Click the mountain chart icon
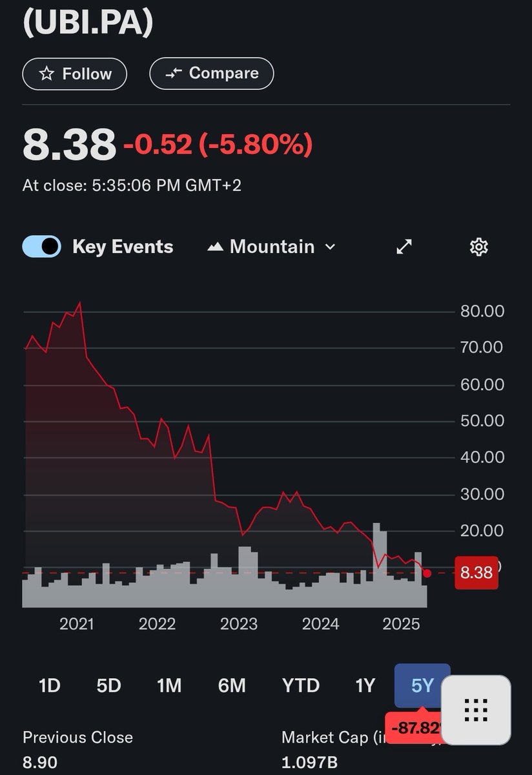Screen dimensions: 532x775 click(215, 247)
